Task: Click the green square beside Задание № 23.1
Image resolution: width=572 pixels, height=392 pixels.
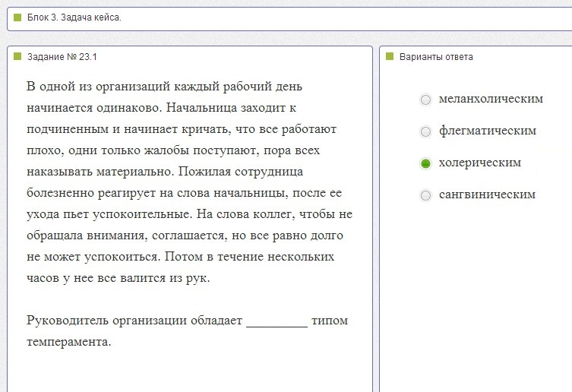Action: tap(17, 56)
